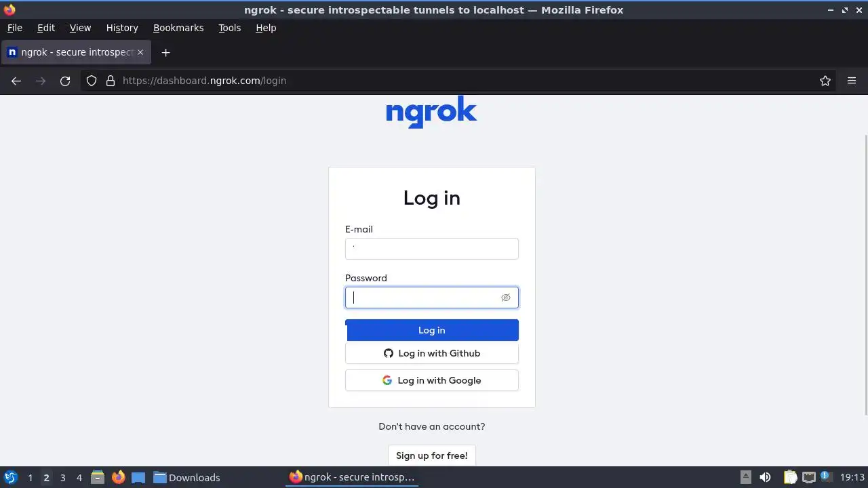Image resolution: width=868 pixels, height=488 pixels.
Task: Open the Help menu
Action: (x=266, y=28)
